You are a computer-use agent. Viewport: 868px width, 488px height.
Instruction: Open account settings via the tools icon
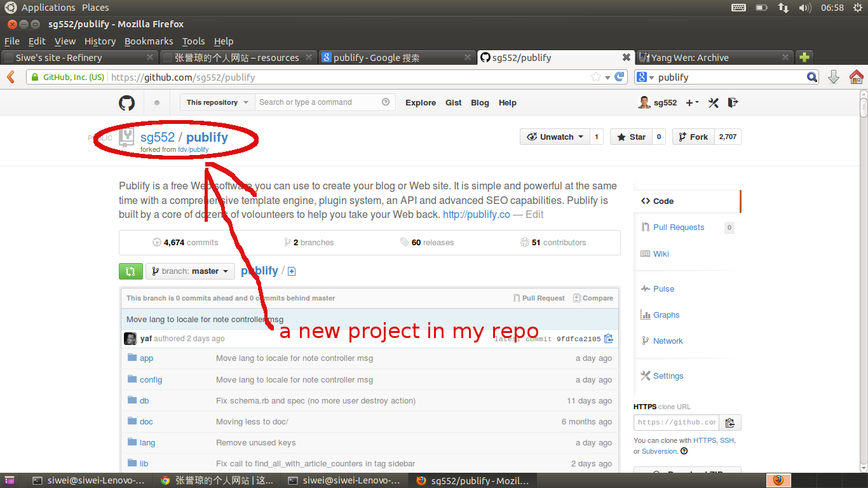click(x=713, y=103)
